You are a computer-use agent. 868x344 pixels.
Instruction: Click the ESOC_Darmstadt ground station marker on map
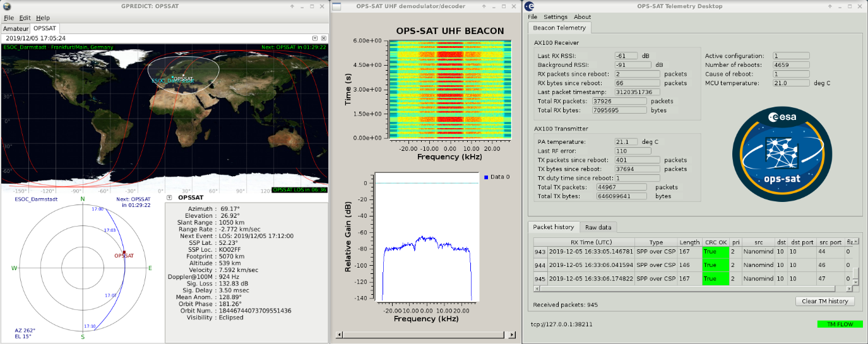(x=173, y=78)
